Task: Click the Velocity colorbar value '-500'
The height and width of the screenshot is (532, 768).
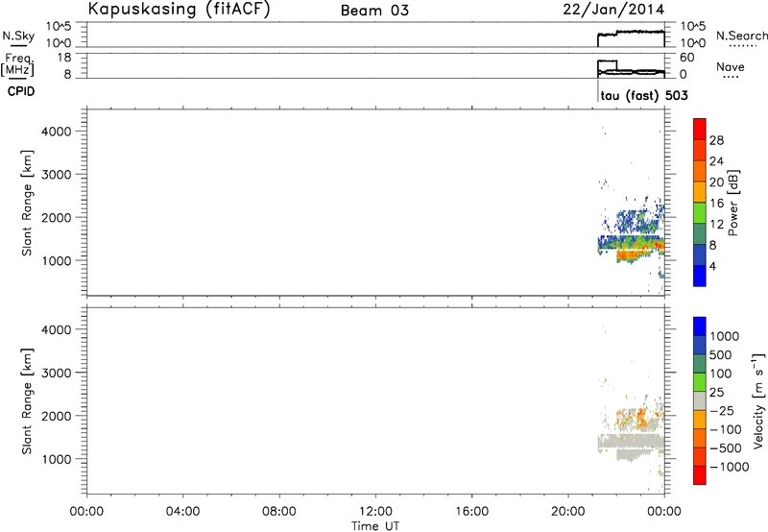Action: click(x=726, y=448)
